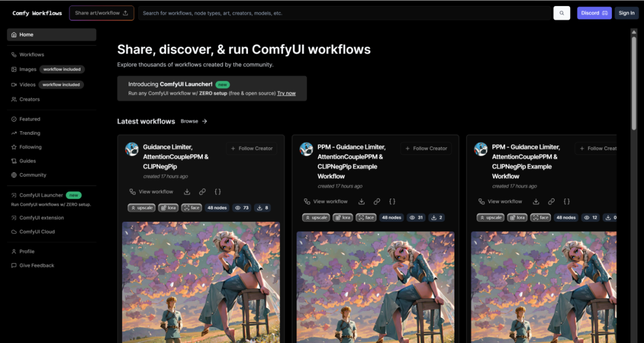644x343 pixels.
Task: Focus the workflows search input field
Action: [x=344, y=13]
